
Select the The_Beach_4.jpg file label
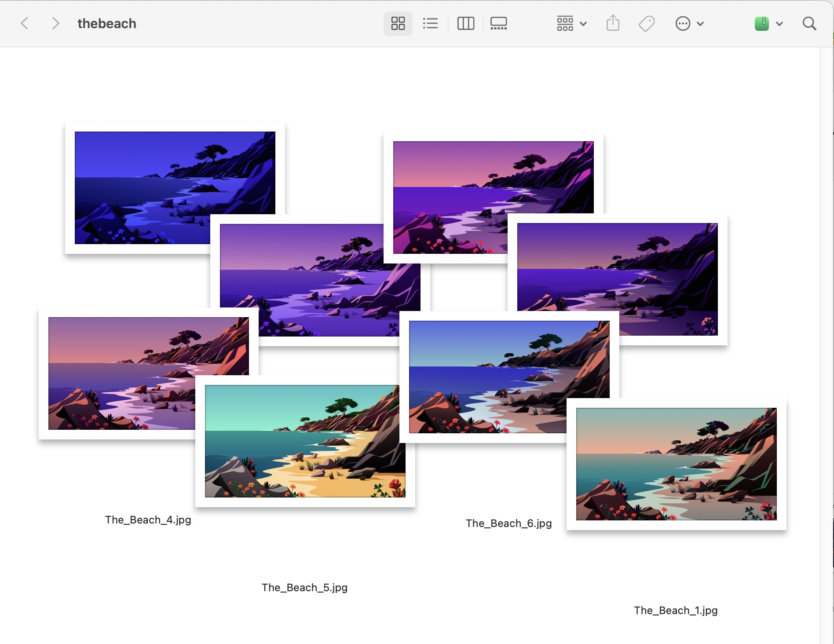[148, 520]
